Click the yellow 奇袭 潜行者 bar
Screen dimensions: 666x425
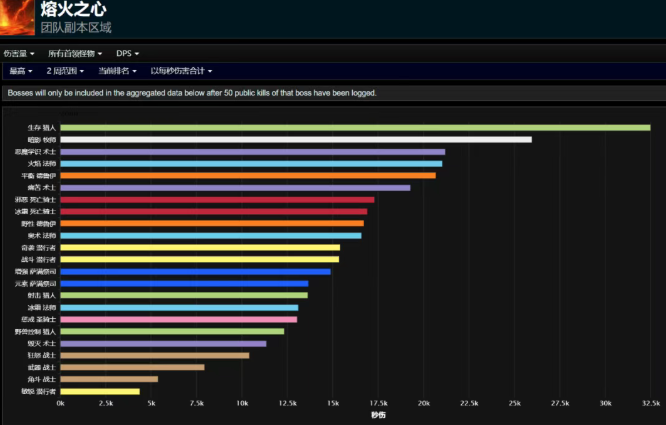200,247
